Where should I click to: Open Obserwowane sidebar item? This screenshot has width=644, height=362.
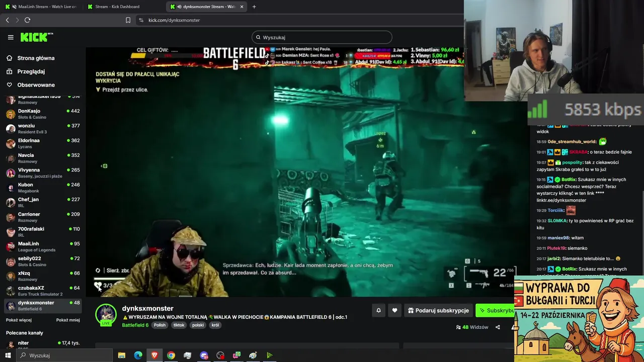(43, 85)
